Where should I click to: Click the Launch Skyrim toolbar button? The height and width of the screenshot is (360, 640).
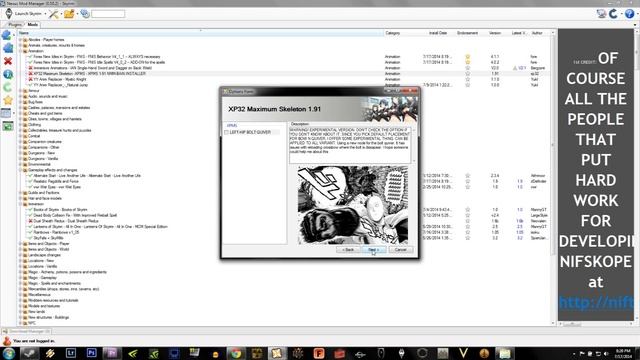tap(23, 14)
